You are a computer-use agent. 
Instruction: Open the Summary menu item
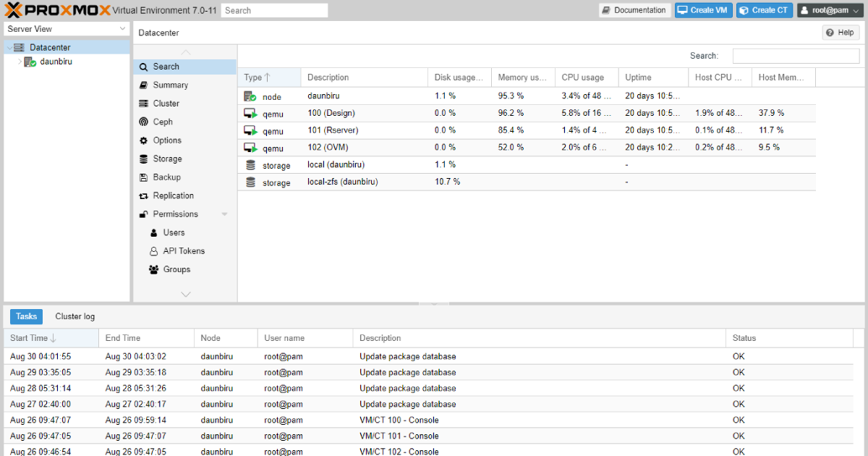coord(170,85)
